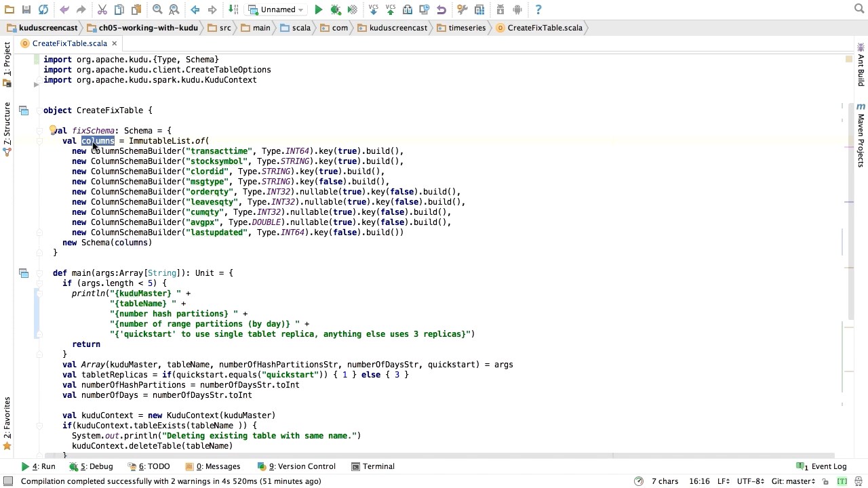Expand the collapsed imports fold arrow

click(x=36, y=84)
